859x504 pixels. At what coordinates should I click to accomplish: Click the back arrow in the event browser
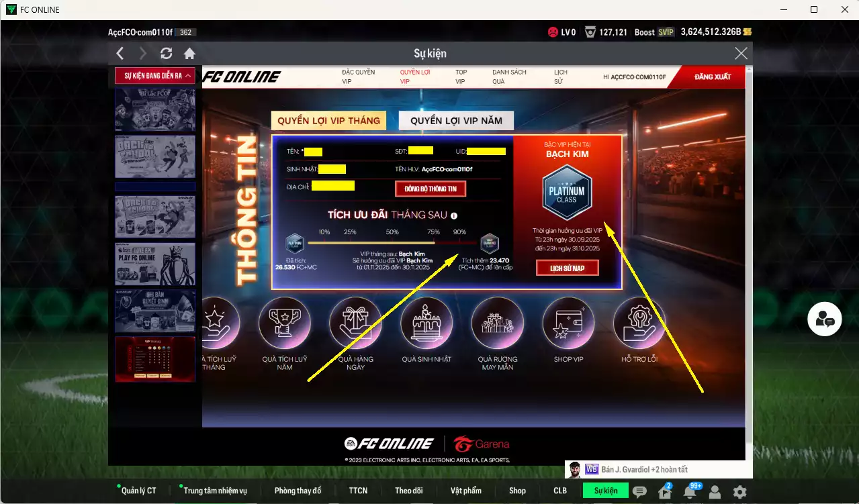120,54
